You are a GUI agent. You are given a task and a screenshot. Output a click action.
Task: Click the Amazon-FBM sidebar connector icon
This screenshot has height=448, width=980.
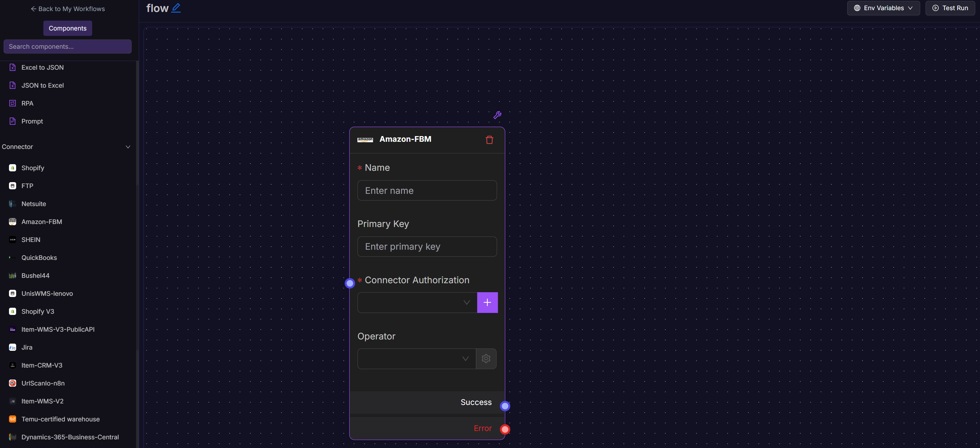click(13, 221)
